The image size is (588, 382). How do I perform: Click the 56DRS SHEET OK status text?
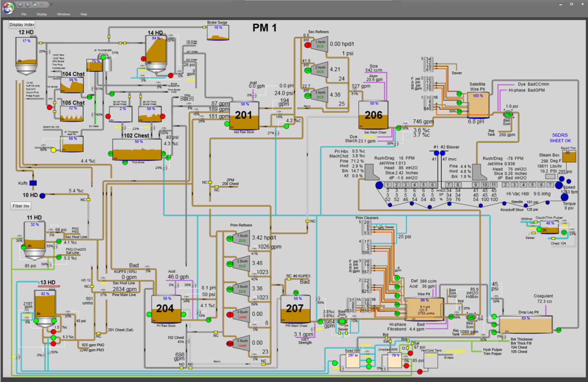(560, 138)
